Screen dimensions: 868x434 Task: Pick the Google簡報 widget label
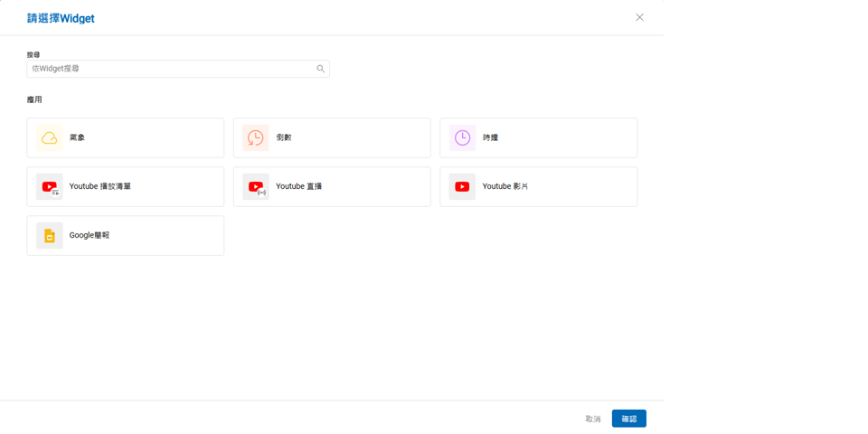coord(89,236)
